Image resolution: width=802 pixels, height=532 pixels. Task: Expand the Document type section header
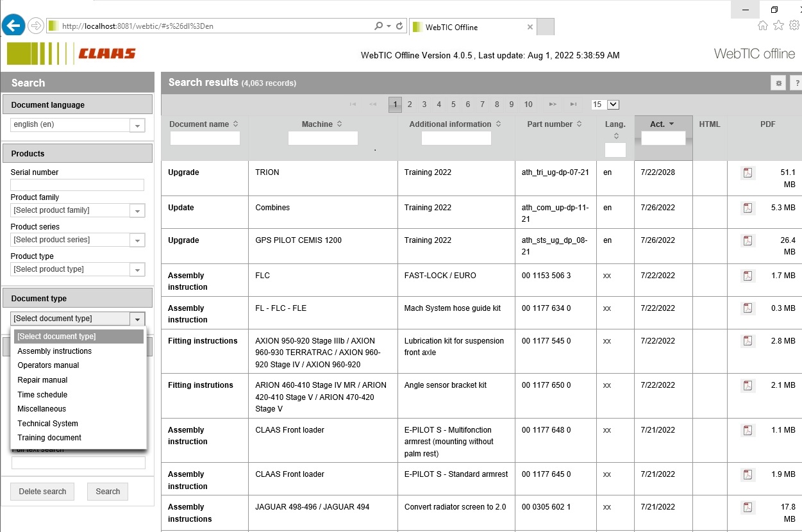78,298
